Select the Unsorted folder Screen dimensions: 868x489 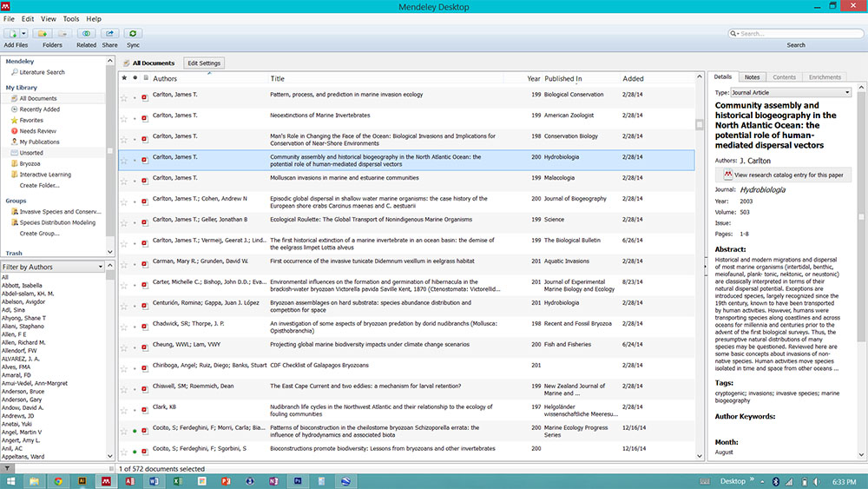pos(31,153)
